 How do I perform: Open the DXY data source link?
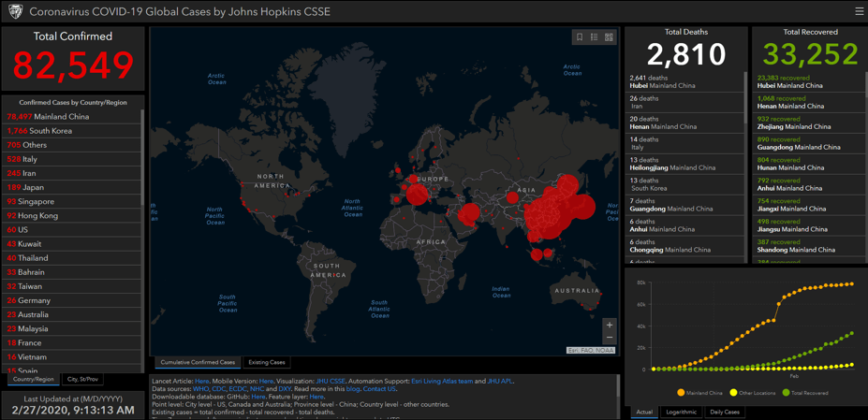(285, 389)
